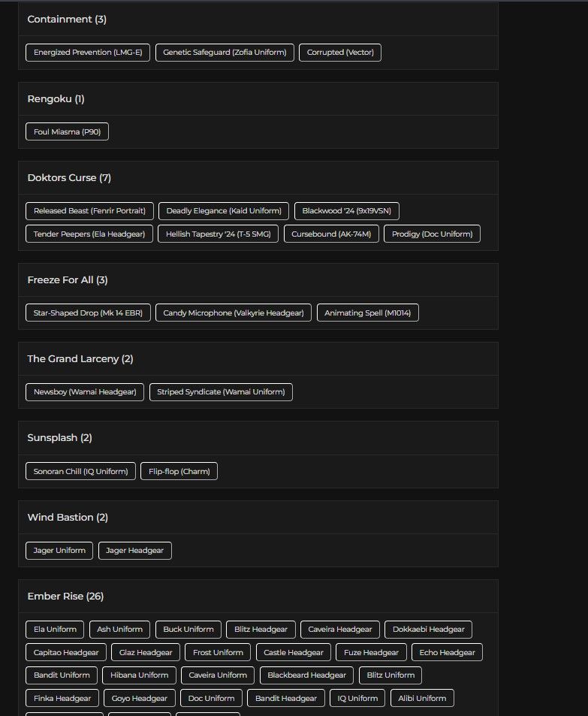Select the Cursebound (AK-74M) tag
Viewport: 588px width, 716px height.
[331, 234]
